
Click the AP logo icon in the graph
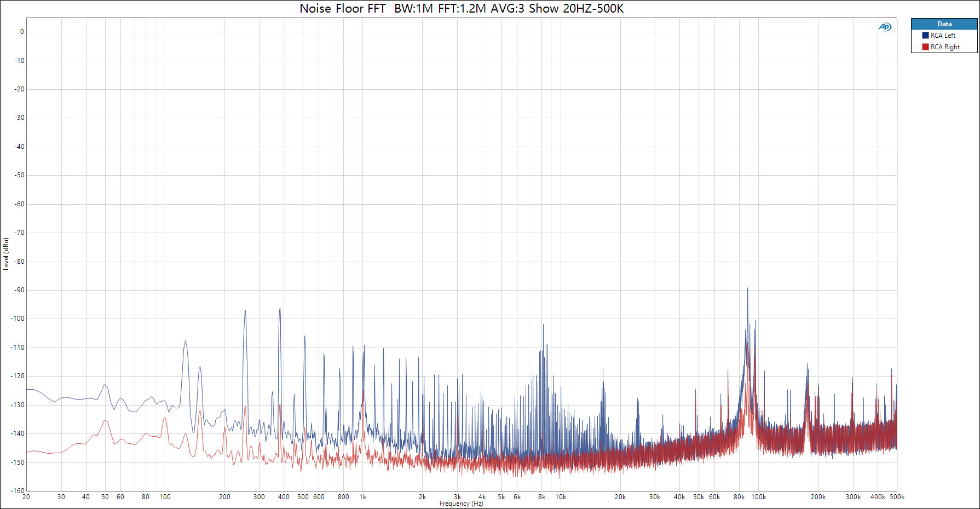click(x=885, y=27)
